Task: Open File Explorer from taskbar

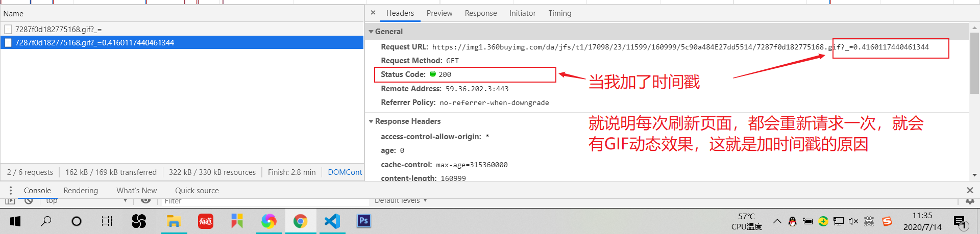Action: point(174,221)
